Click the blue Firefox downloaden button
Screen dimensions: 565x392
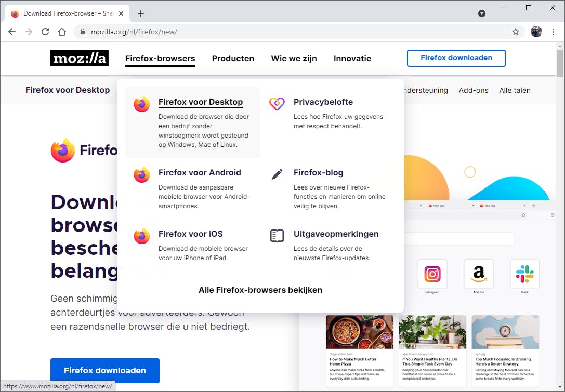coord(105,370)
